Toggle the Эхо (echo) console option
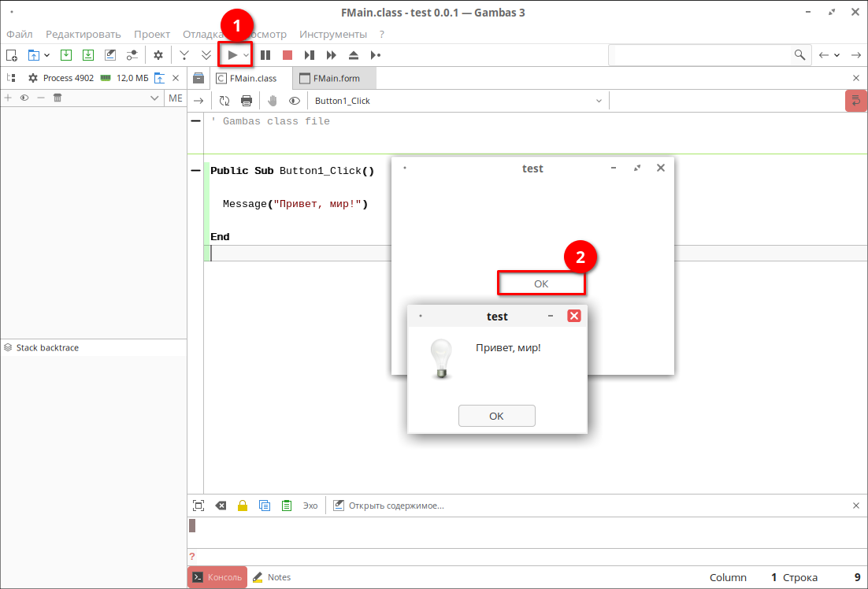This screenshot has width=868, height=589. coord(310,506)
